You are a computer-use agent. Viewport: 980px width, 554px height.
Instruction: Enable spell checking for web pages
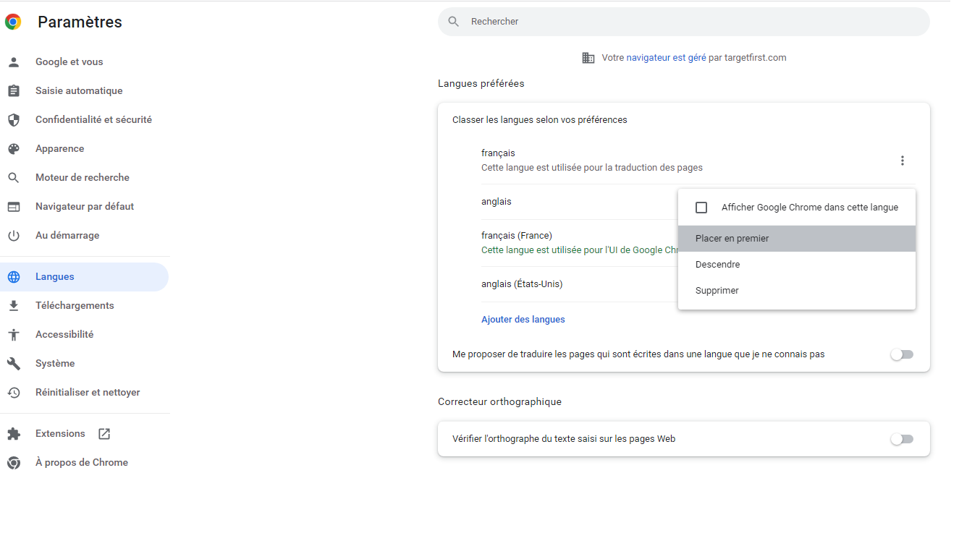(x=902, y=438)
